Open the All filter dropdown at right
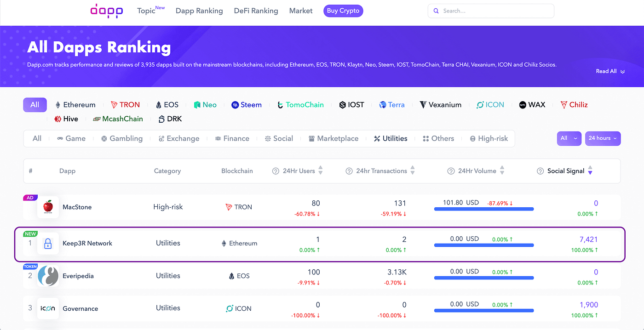Screen dimensions: 644x330 tap(569, 138)
